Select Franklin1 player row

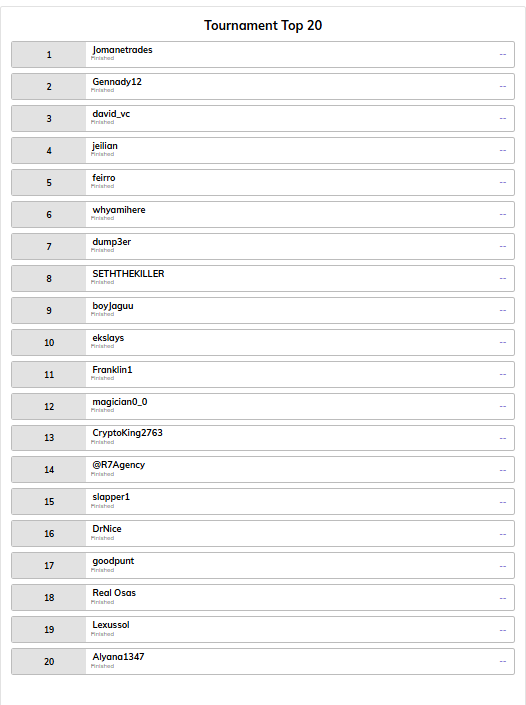tap(263, 375)
